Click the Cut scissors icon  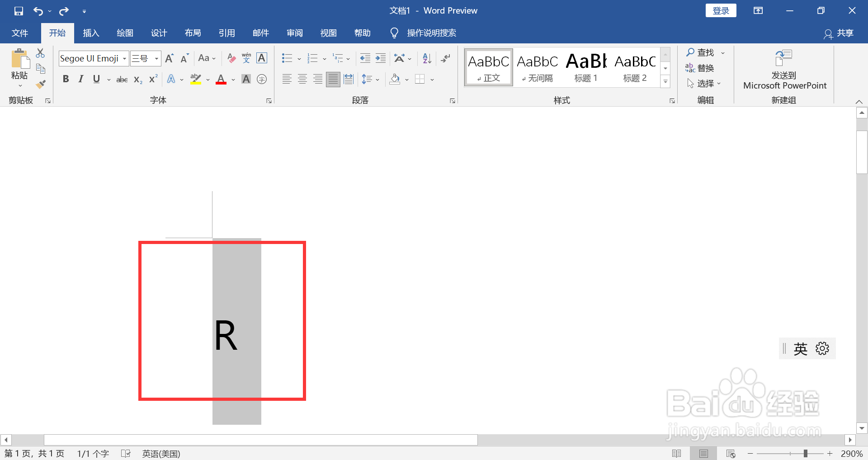point(40,53)
